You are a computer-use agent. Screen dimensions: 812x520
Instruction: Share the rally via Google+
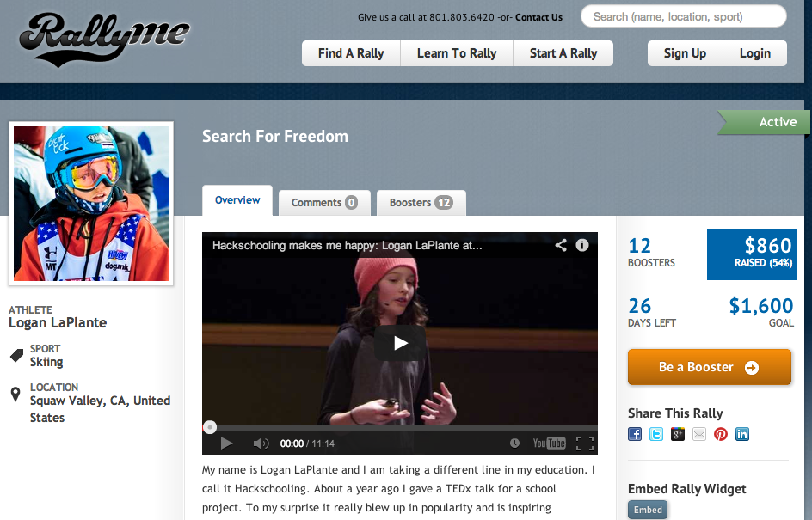678,434
